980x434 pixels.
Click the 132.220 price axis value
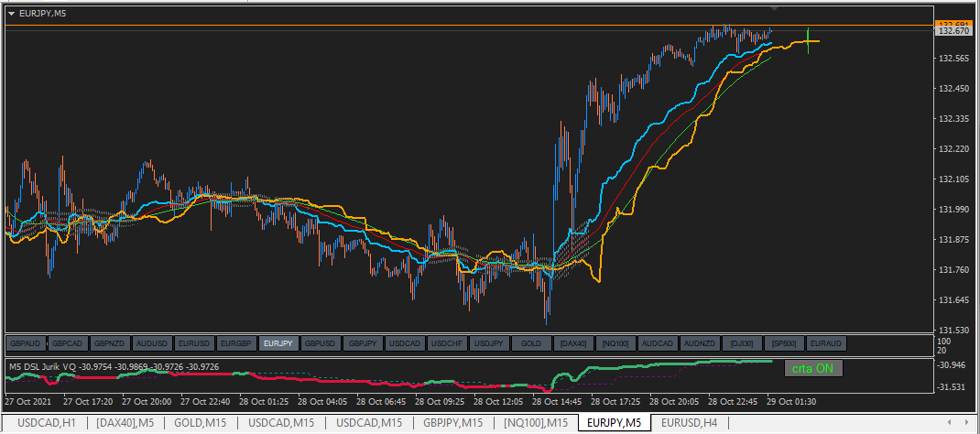click(x=953, y=149)
